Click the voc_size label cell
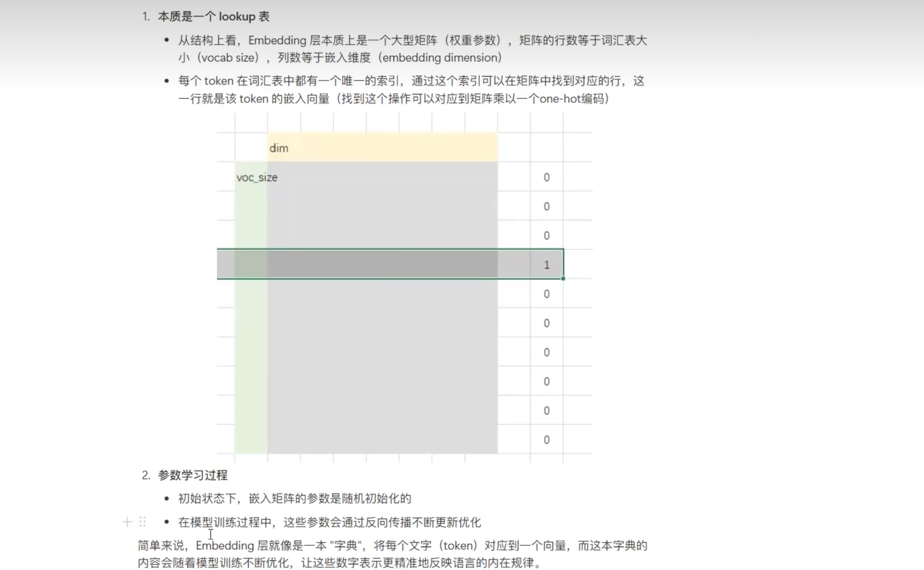This screenshot has width=924, height=570. (x=257, y=177)
